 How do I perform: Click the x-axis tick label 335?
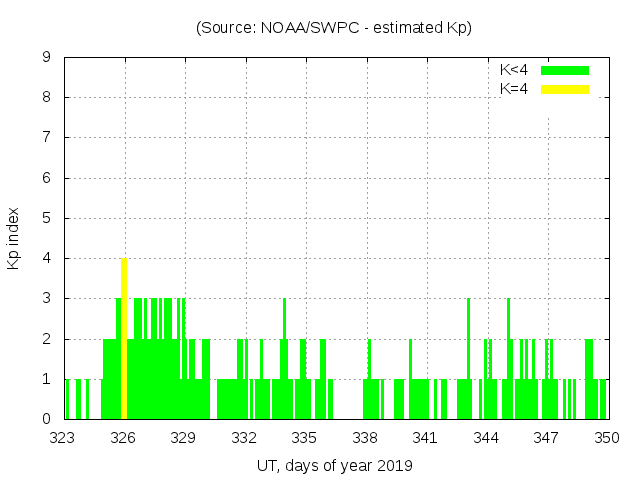tap(305, 438)
